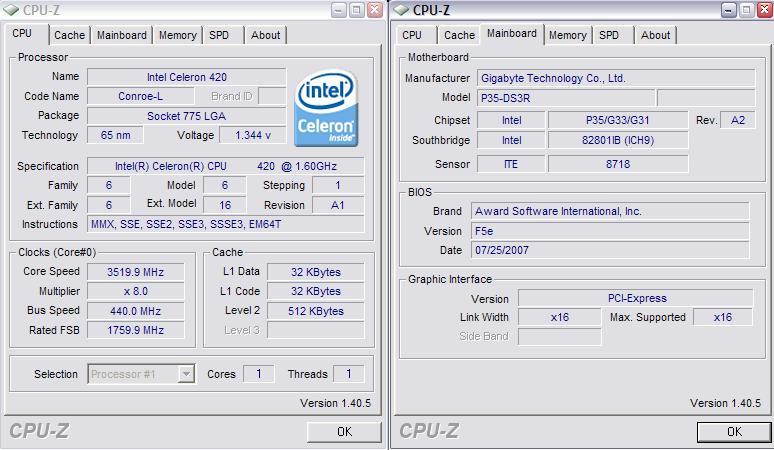
Task: Click the '3519.9 MHz' core speed value
Action: pyautogui.click(x=136, y=272)
